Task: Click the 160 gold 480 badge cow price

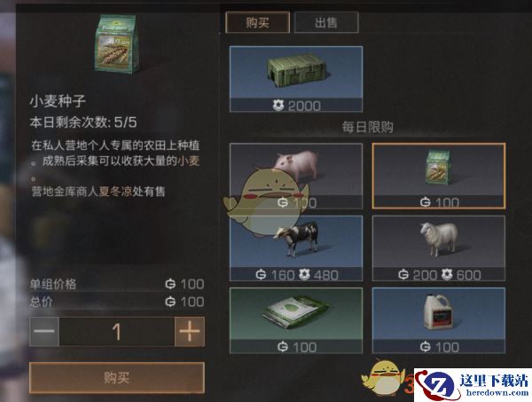Action: (296, 275)
